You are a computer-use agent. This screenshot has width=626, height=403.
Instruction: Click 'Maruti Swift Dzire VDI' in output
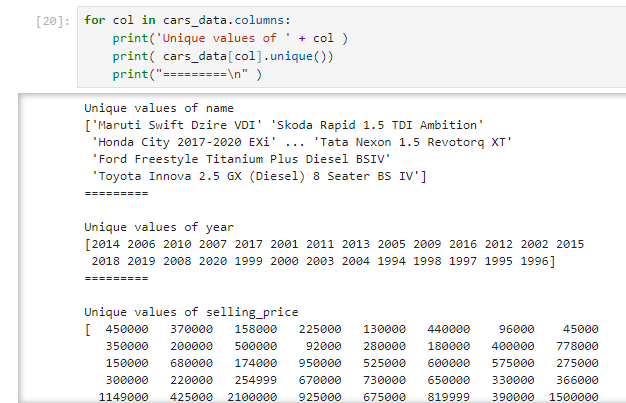[x=165, y=125]
